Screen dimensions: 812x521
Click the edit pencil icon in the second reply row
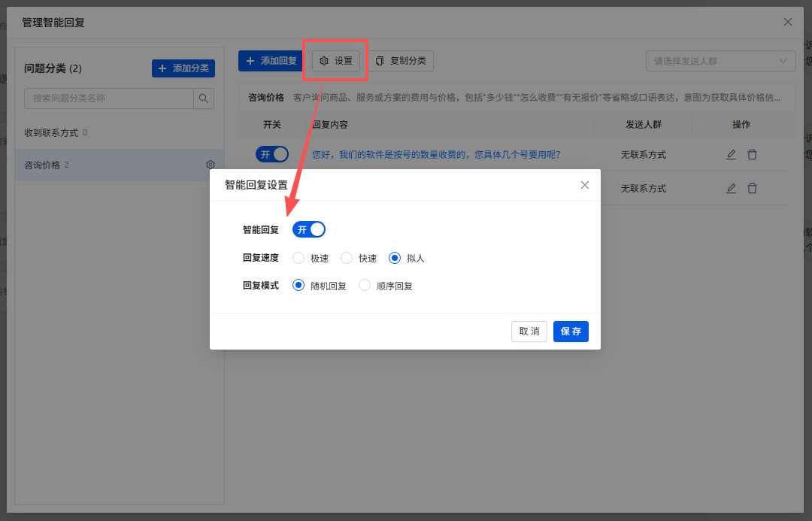[x=731, y=189]
